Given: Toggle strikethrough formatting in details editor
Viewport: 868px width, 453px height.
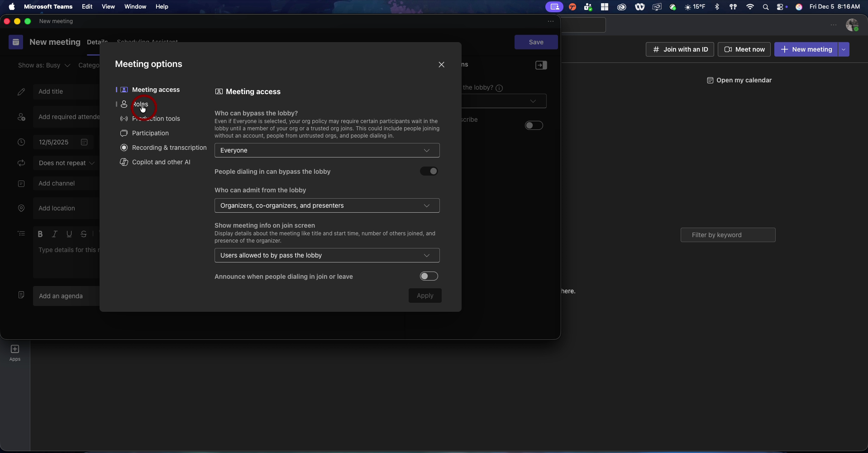Looking at the screenshot, I should [84, 234].
